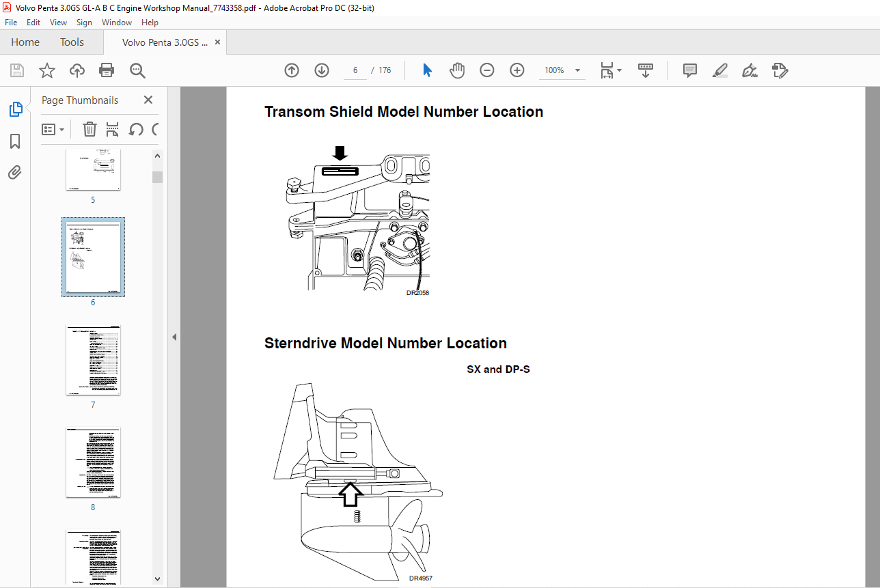This screenshot has width=880, height=588.
Task: Enable scrolling mode icon
Action: coord(646,70)
